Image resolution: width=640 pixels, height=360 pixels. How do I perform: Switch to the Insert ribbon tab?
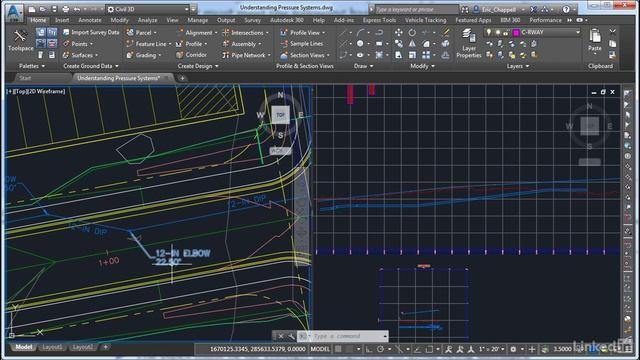click(62, 20)
